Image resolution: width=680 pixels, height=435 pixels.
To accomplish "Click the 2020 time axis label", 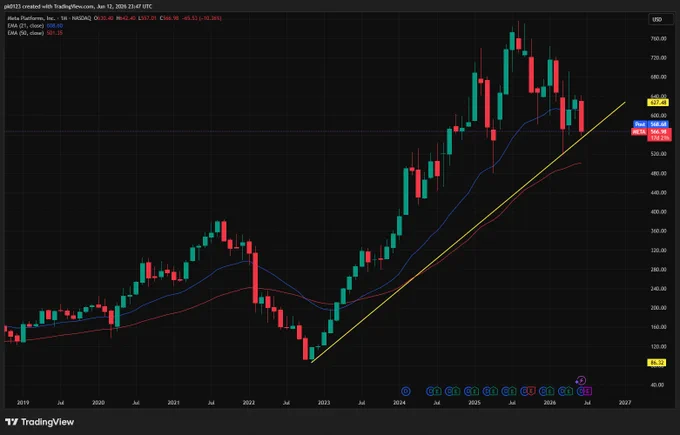I will click(x=98, y=403).
